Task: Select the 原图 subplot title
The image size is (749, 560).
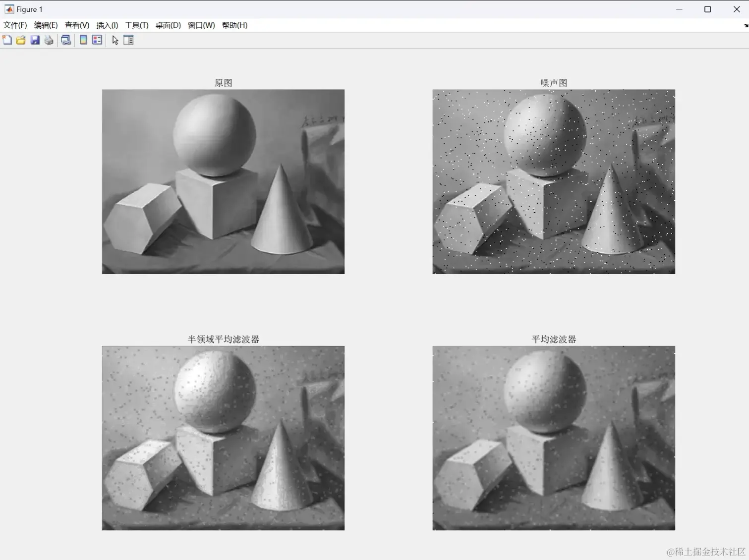Action: click(224, 83)
